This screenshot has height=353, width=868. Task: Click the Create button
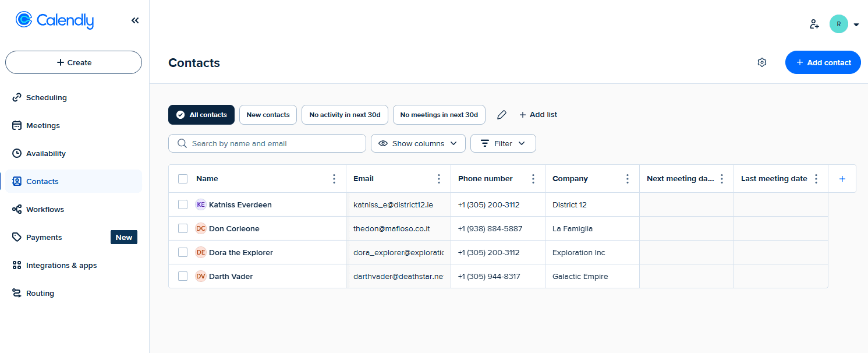(73, 62)
